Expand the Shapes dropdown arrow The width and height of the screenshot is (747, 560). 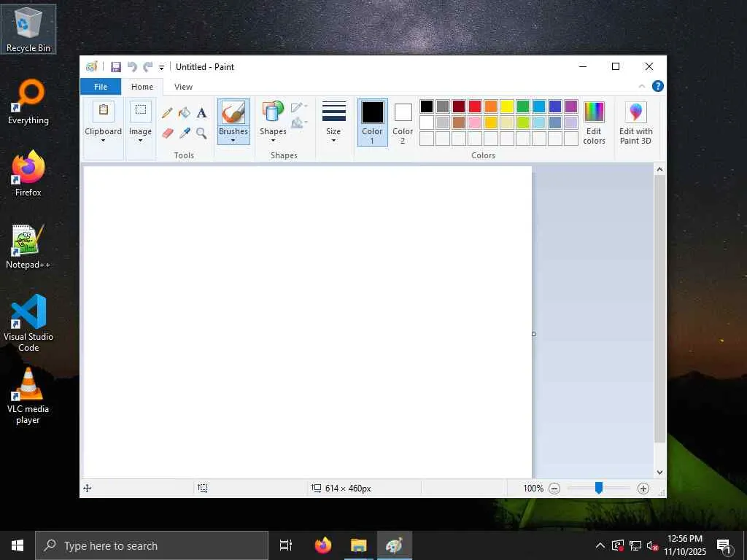273,141
